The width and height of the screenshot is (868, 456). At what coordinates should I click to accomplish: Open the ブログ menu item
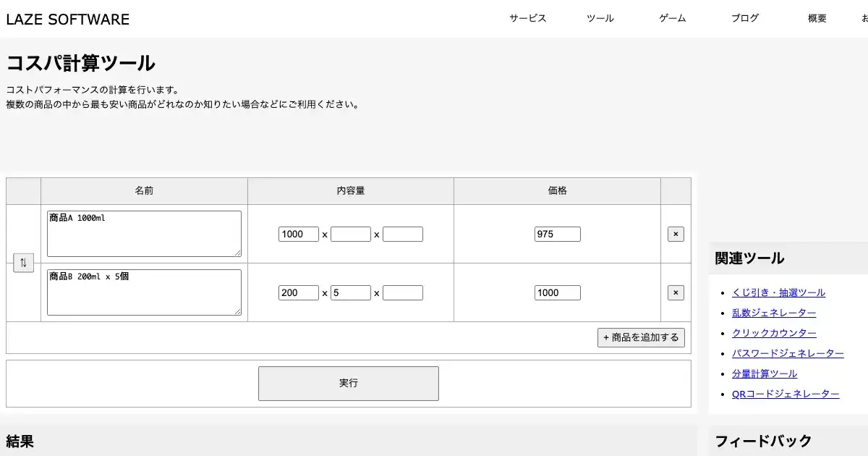coord(744,19)
